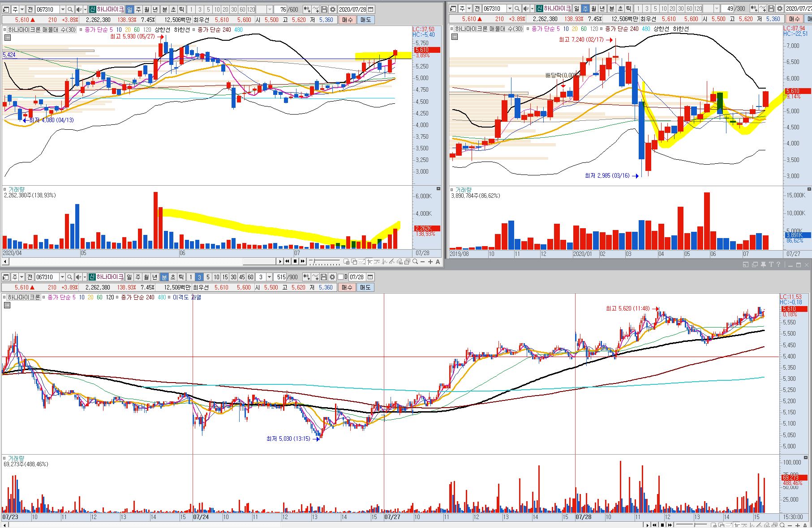Screen dimensions: 812x528
Task: Toggle the D checkbox in bottom chart toolbar
Action: pyautogui.click(x=341, y=277)
